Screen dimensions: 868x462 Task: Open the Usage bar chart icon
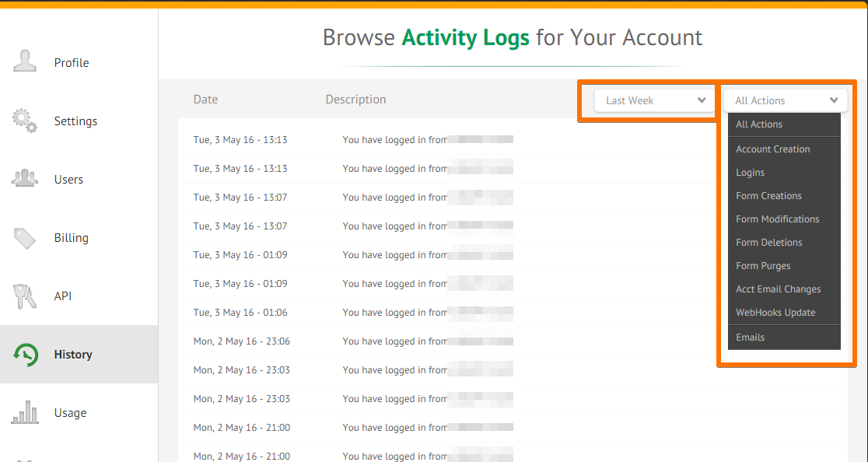25,412
